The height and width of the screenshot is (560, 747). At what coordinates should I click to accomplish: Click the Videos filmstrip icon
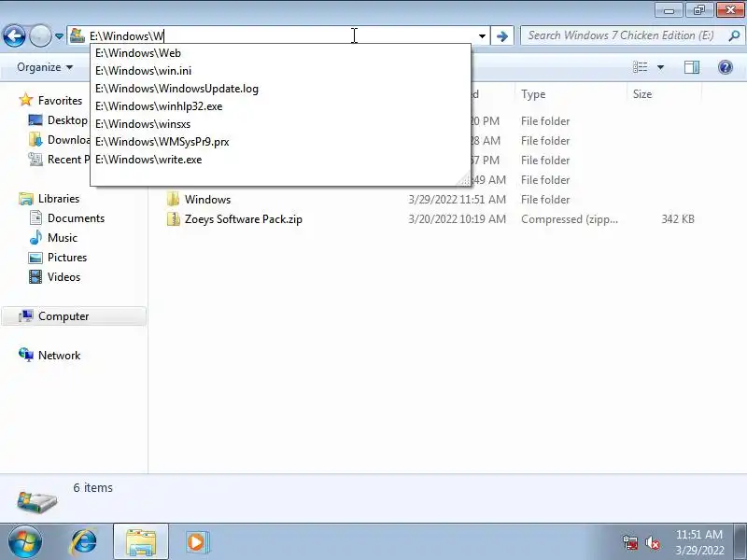point(35,276)
